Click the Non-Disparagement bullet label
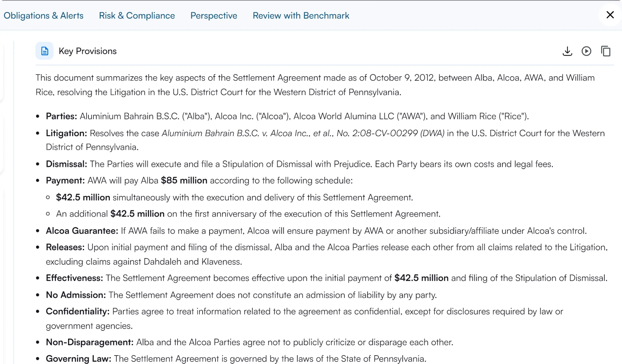 click(x=90, y=342)
